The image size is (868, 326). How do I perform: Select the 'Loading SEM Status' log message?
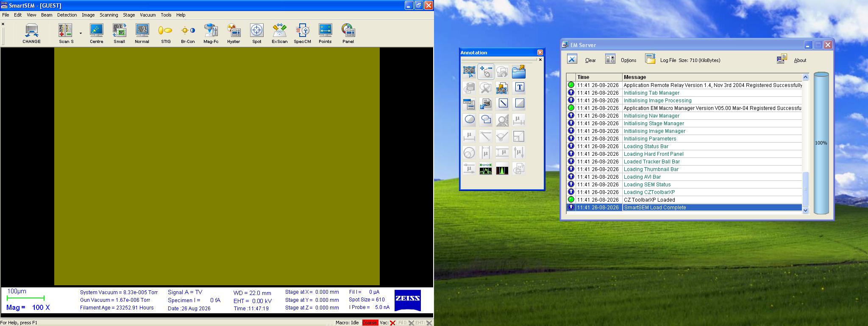click(x=647, y=185)
